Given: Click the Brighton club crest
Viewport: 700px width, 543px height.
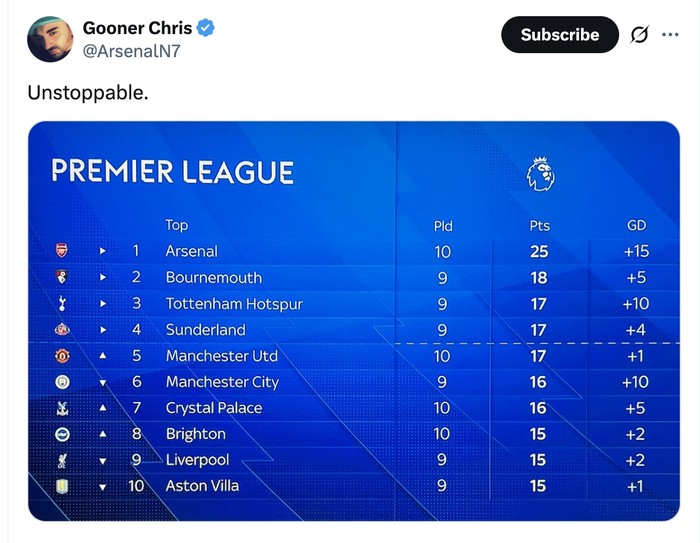Looking at the screenshot, I should tap(62, 433).
